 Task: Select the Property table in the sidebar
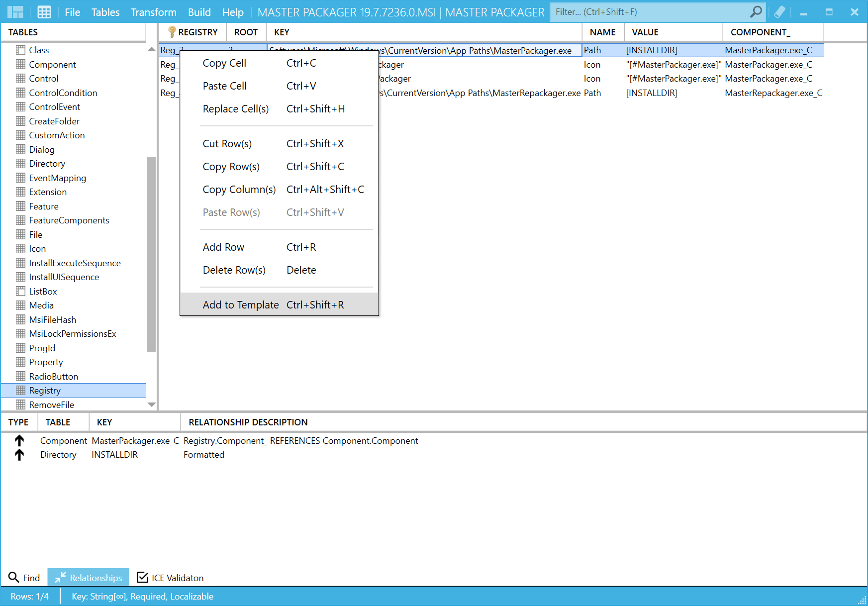46,362
